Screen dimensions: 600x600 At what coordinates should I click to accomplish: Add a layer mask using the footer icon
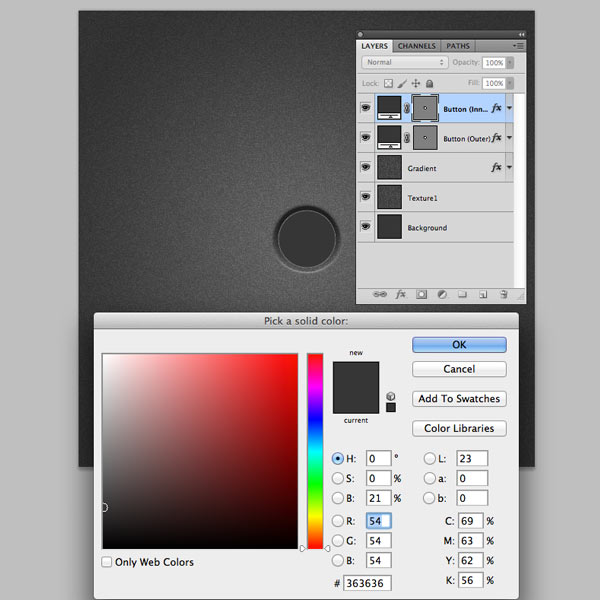pyautogui.click(x=421, y=294)
